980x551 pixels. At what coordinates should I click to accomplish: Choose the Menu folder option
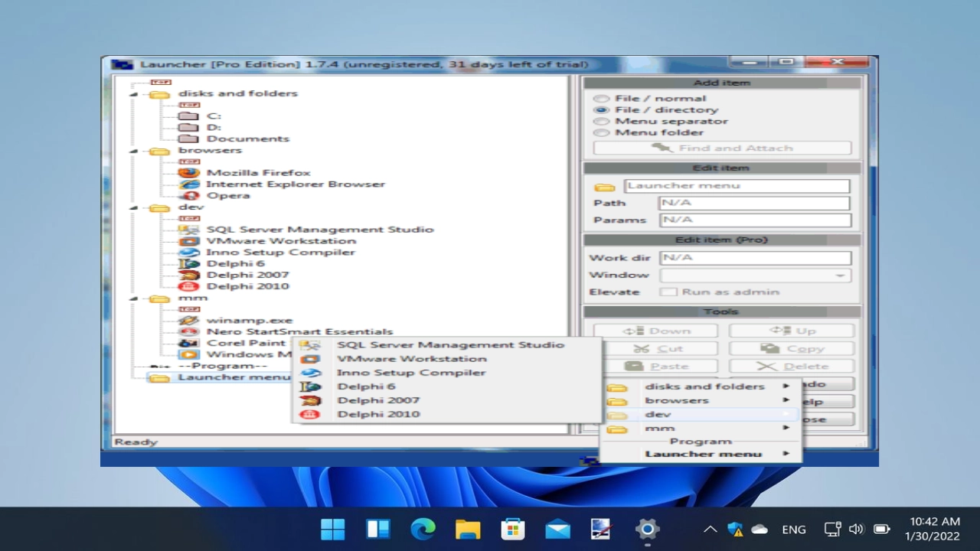602,132
